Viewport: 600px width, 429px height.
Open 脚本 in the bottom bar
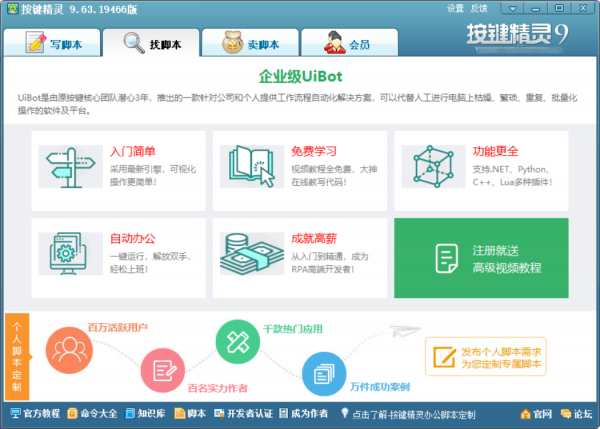[190, 414]
